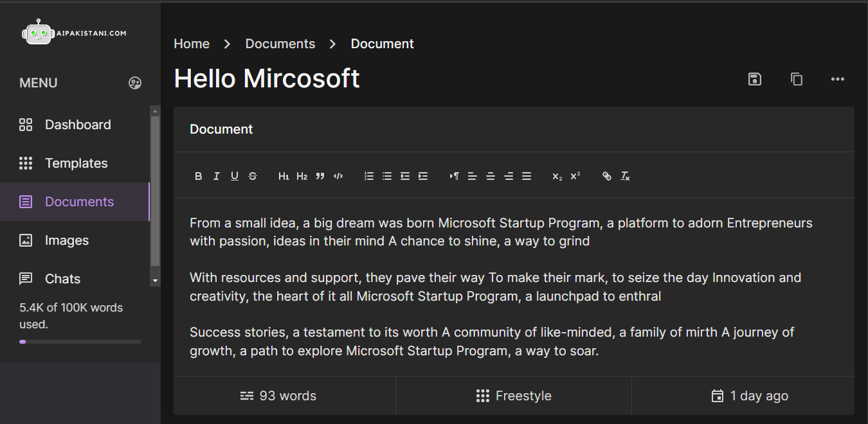Save the document with the floppy icon

[x=755, y=79]
